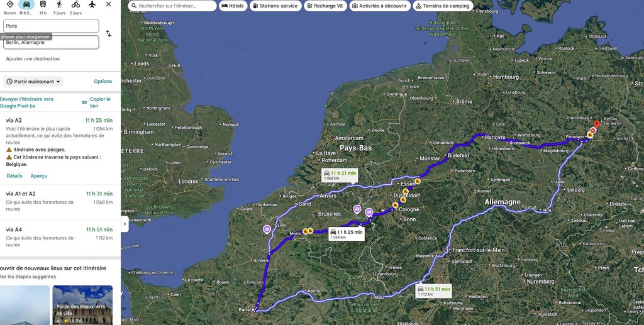Toggle the Recharge VE filter chip
The height and width of the screenshot is (325, 644).
(325, 6)
